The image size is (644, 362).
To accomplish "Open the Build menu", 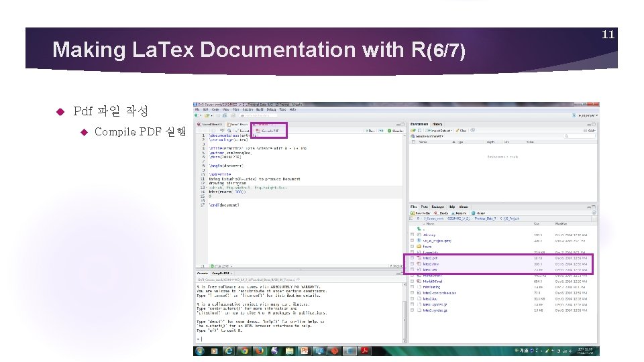I will point(260,109).
